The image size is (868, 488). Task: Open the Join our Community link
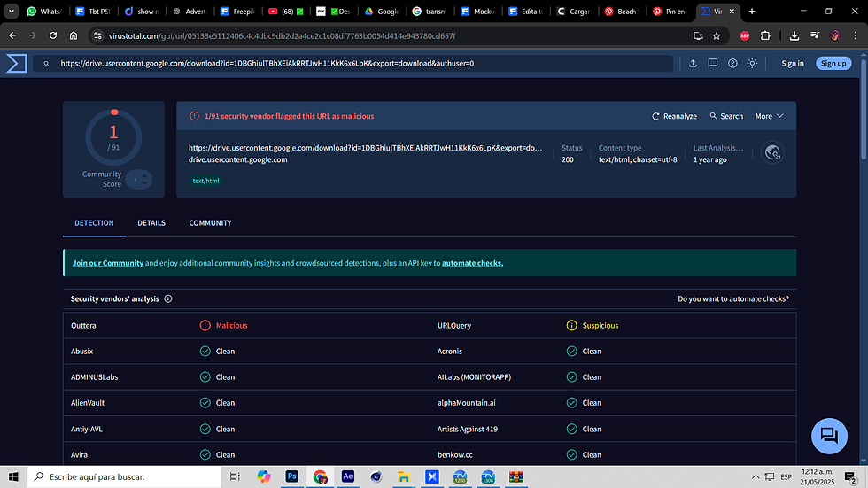[108, 263]
